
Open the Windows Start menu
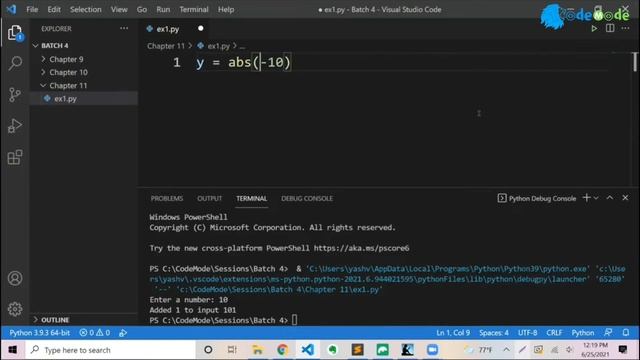pyautogui.click(x=13, y=350)
